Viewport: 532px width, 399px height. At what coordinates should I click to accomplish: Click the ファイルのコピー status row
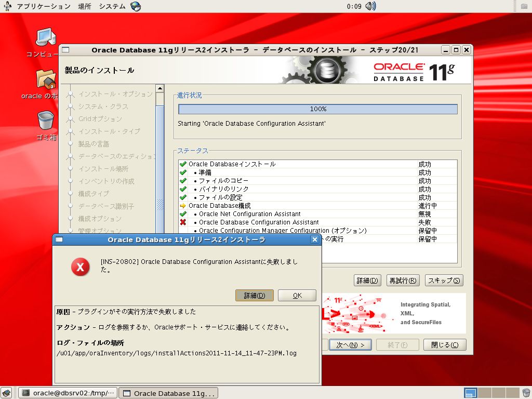pos(318,180)
